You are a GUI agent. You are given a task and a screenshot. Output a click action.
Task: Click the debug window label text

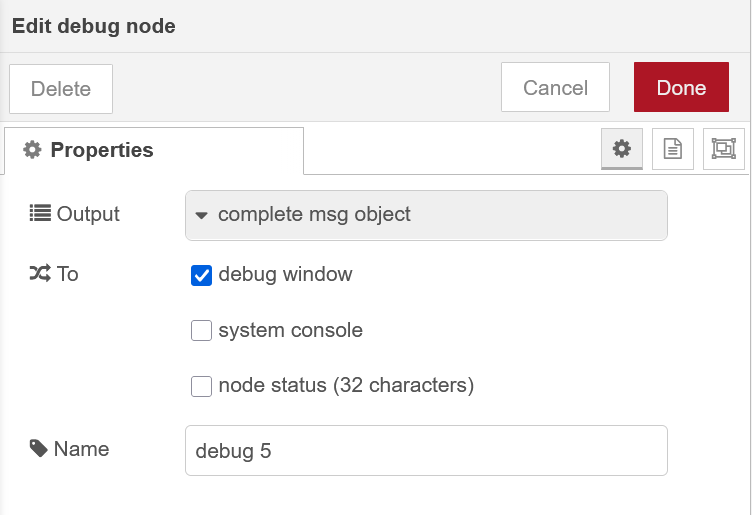click(x=285, y=274)
